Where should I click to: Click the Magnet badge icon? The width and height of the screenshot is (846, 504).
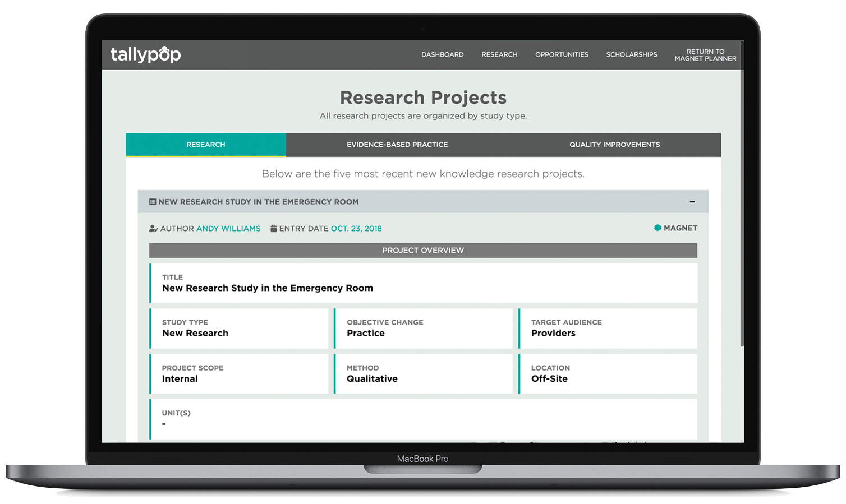coord(658,228)
